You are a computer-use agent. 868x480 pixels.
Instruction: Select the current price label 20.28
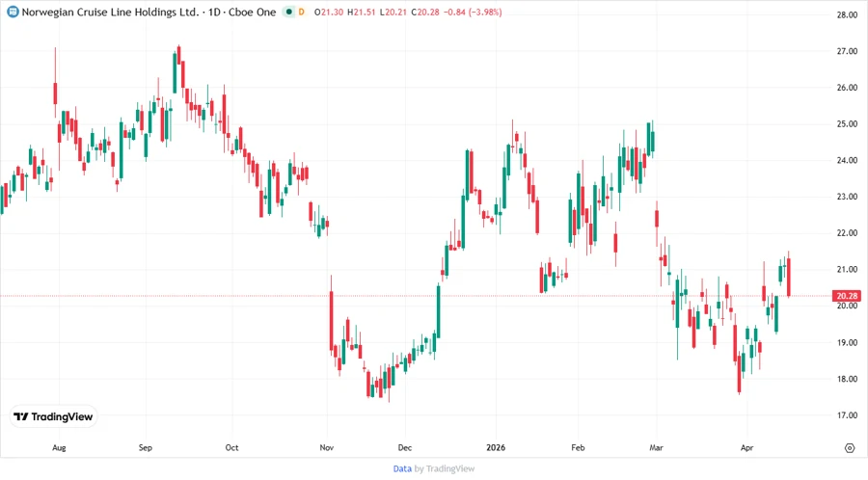[x=847, y=296]
